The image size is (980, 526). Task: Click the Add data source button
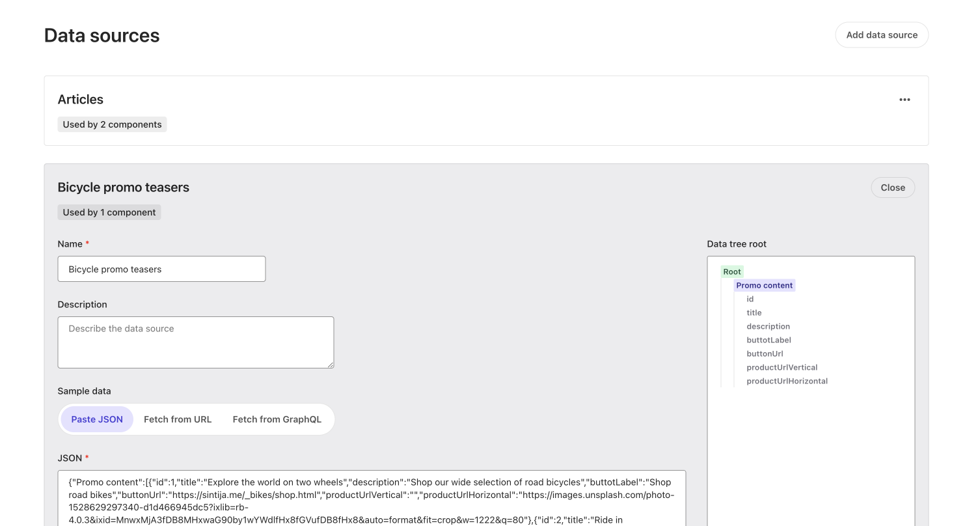[882, 35]
